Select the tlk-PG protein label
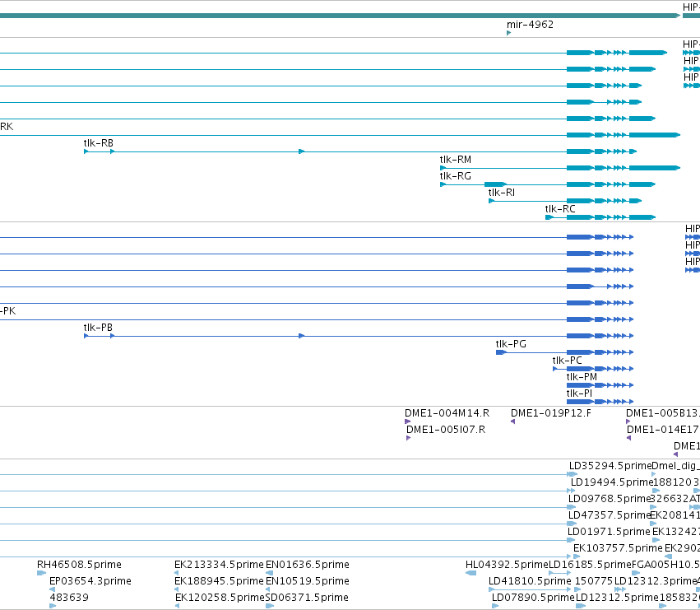700x610 pixels. coord(511,344)
